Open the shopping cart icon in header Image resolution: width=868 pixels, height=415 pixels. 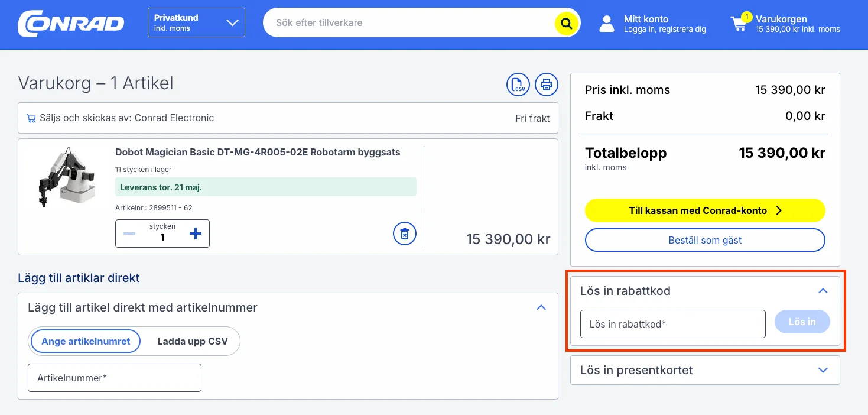[739, 24]
